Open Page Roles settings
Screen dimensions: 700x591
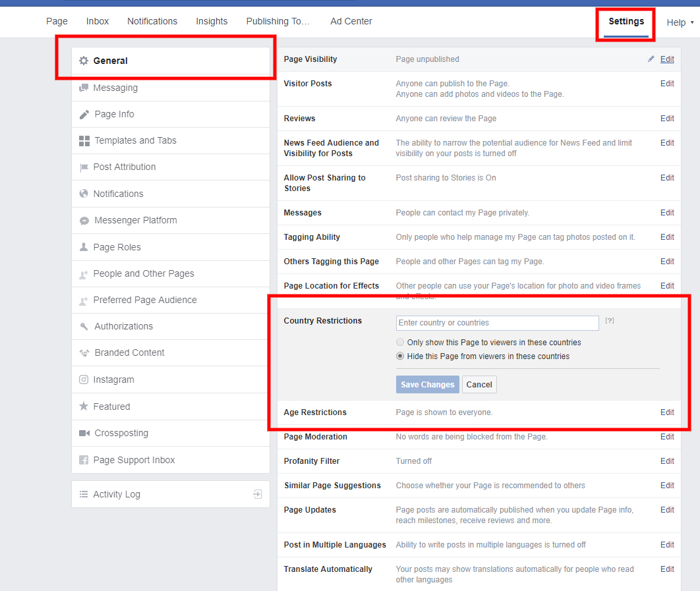pos(171,247)
